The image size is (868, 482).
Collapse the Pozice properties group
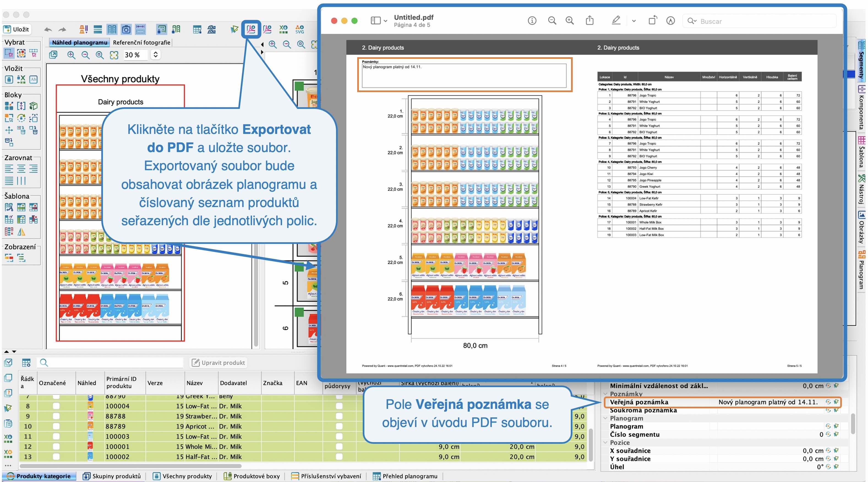coord(605,442)
